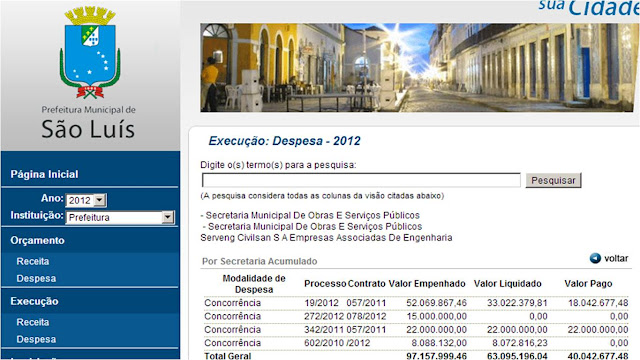Click total value 63.095.196,04

(x=517, y=356)
